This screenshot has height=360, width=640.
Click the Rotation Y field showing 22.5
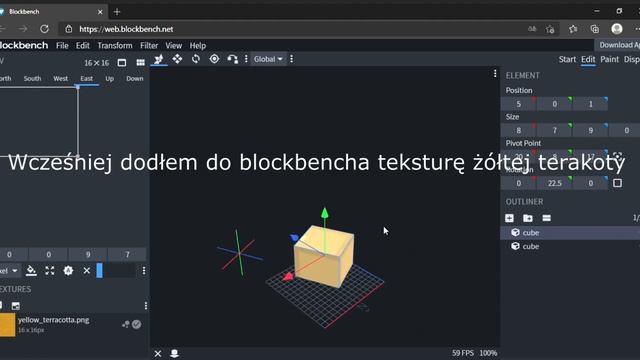554,183
